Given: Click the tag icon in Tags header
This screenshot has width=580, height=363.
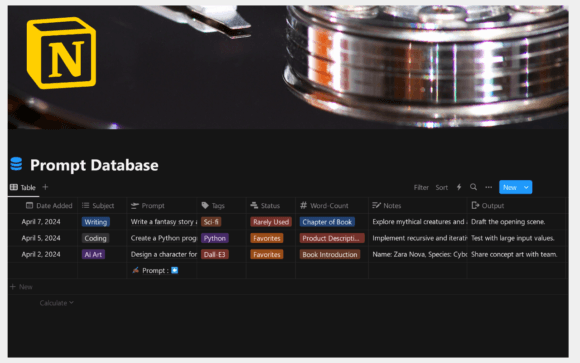Looking at the screenshot, I should coord(205,205).
